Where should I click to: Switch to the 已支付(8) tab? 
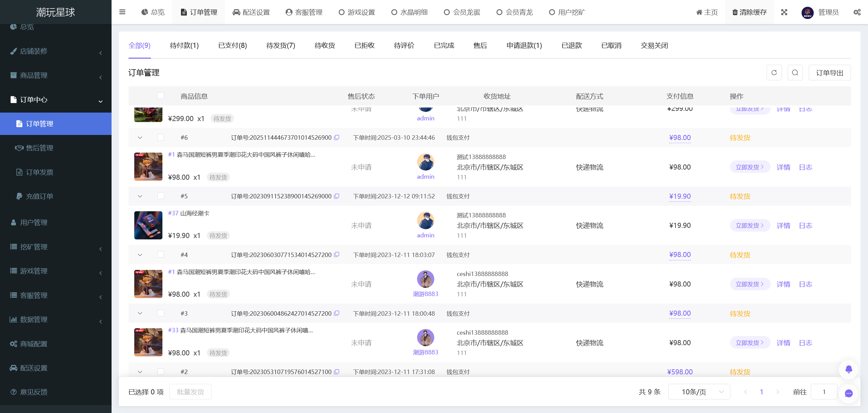(x=232, y=45)
